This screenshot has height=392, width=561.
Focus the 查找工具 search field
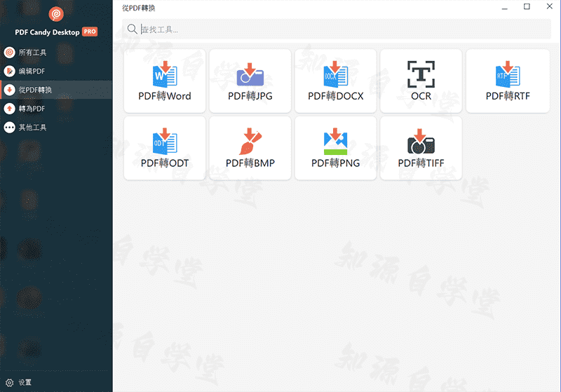pos(337,29)
